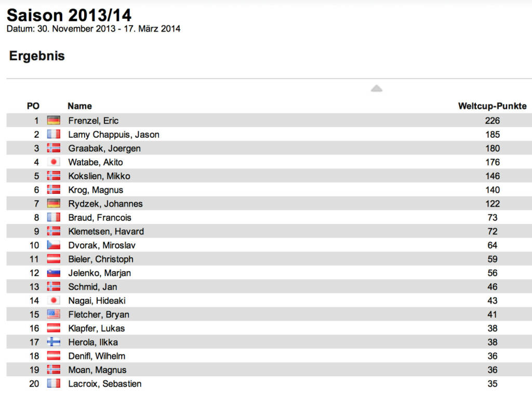Open the athlete entry Rydzek, Johannes
The height and width of the screenshot is (395, 532).
point(105,204)
